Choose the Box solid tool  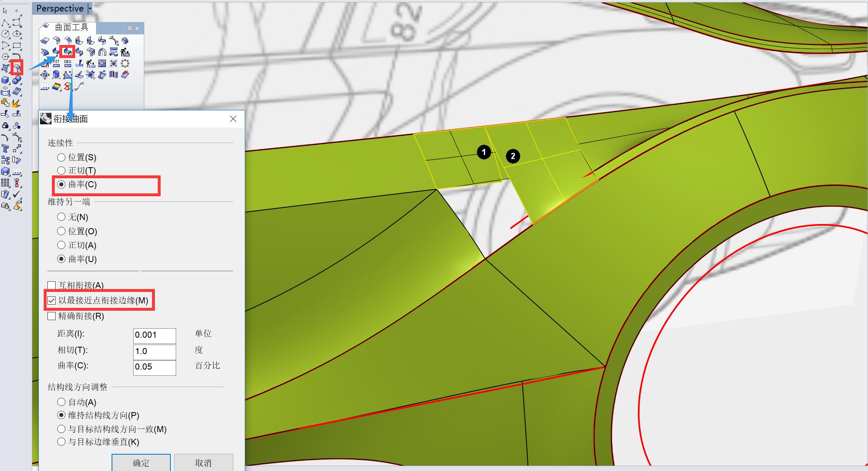coord(5,80)
